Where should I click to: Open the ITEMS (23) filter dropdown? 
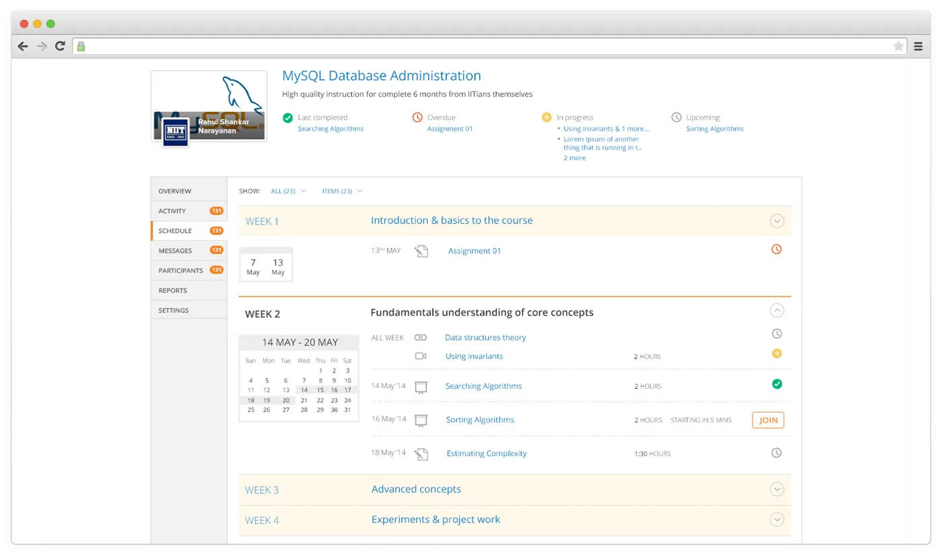click(x=342, y=191)
